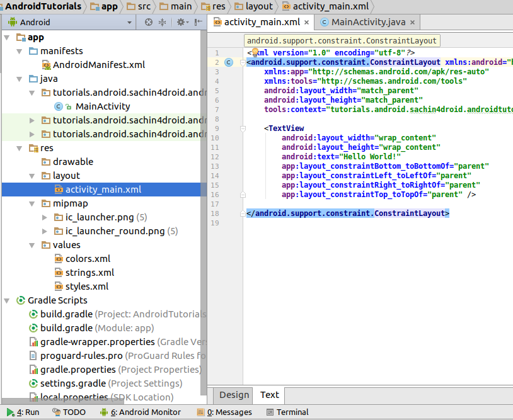
Task: Click the activity_main.xml breadcrumb
Action: tap(326, 6)
